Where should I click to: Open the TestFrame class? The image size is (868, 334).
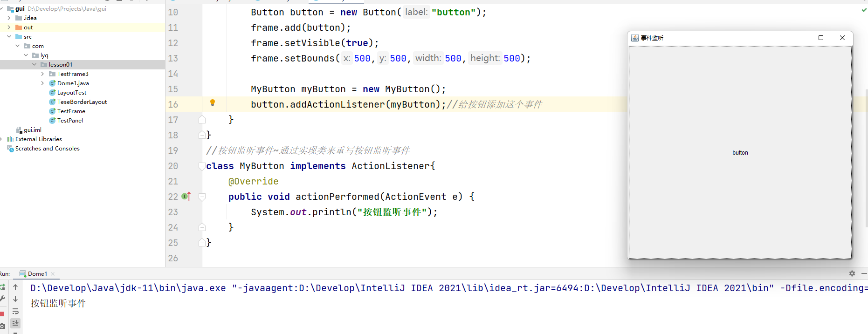(x=71, y=111)
